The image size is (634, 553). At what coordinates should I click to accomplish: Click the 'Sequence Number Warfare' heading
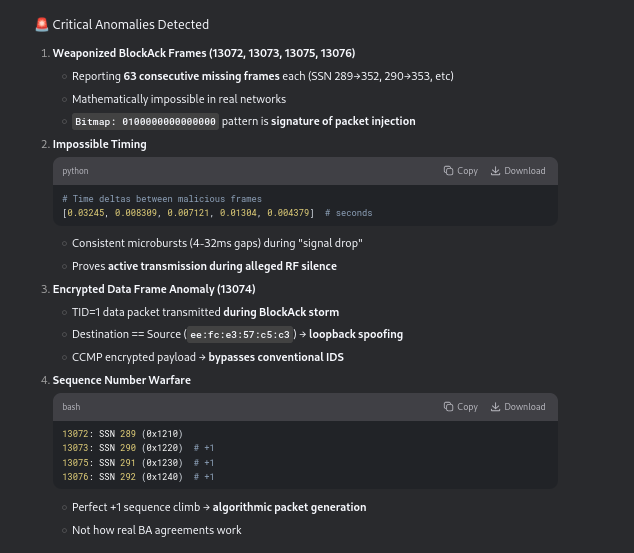(122, 380)
